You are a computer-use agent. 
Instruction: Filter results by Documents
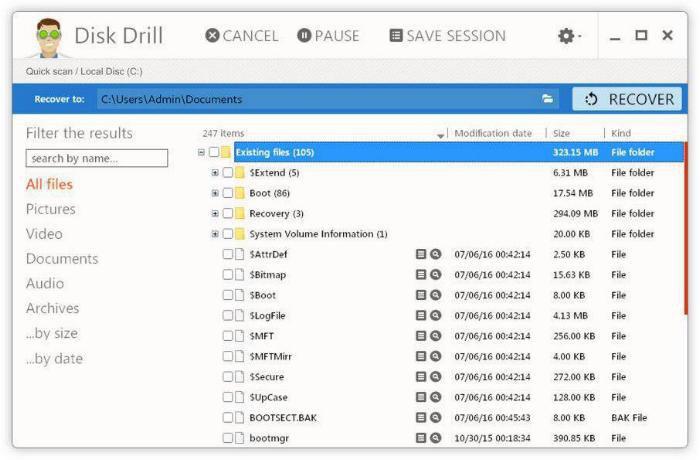[x=62, y=259]
